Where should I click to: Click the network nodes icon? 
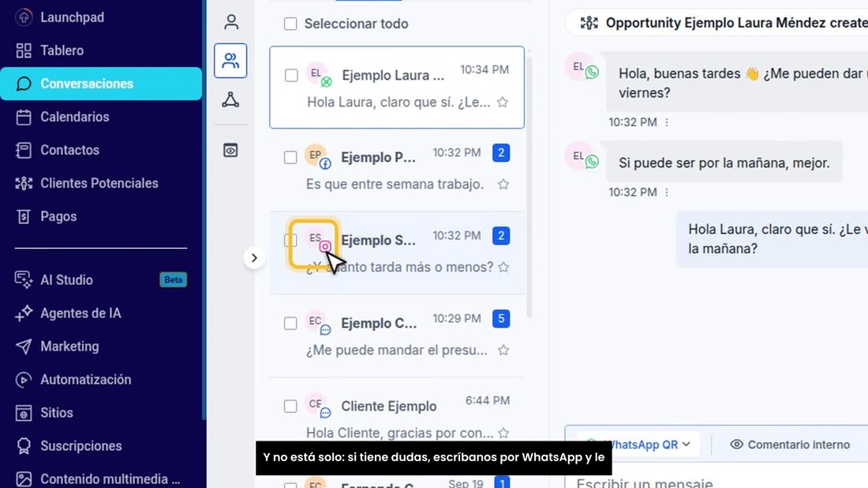pos(231,99)
